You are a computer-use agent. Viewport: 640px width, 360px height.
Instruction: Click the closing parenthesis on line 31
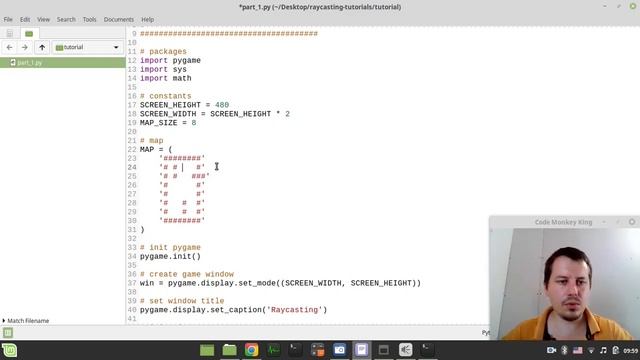coord(142,230)
